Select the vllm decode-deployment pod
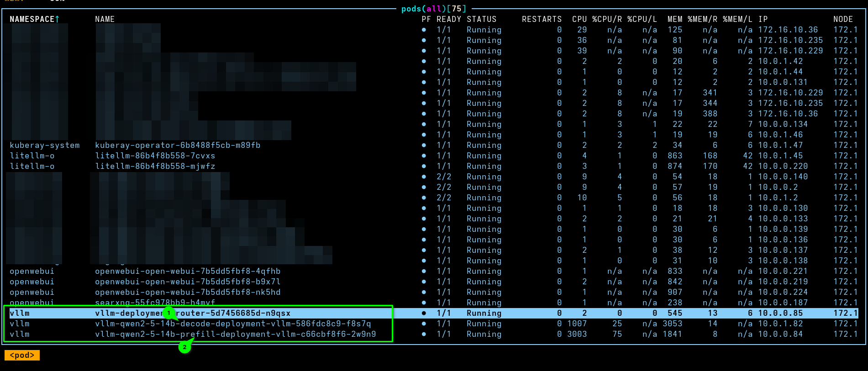The image size is (868, 371). coord(434,324)
